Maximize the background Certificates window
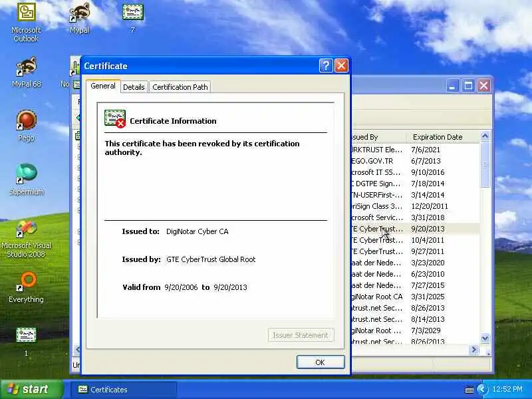Screen dimensions: 532x399 coord(468,86)
